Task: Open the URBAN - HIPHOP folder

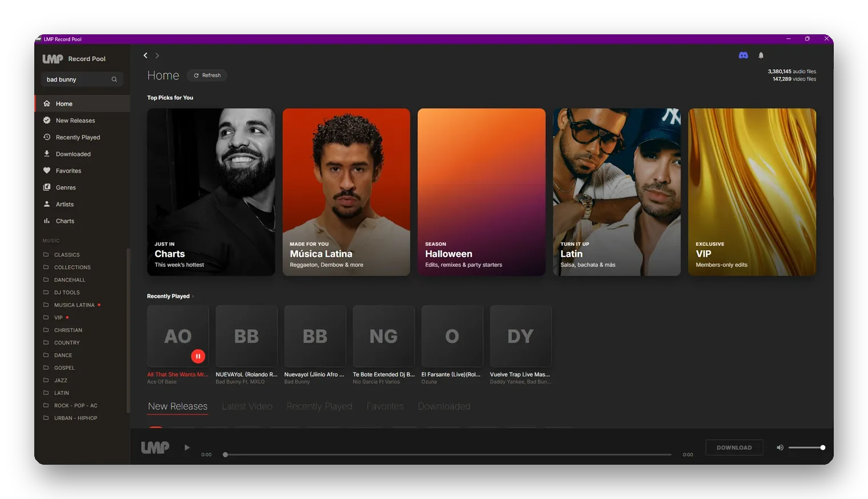Action: click(x=75, y=418)
